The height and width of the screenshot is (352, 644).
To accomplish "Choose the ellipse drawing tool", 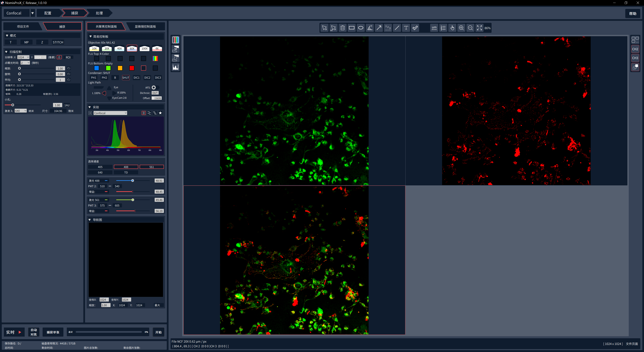I will coord(361,28).
